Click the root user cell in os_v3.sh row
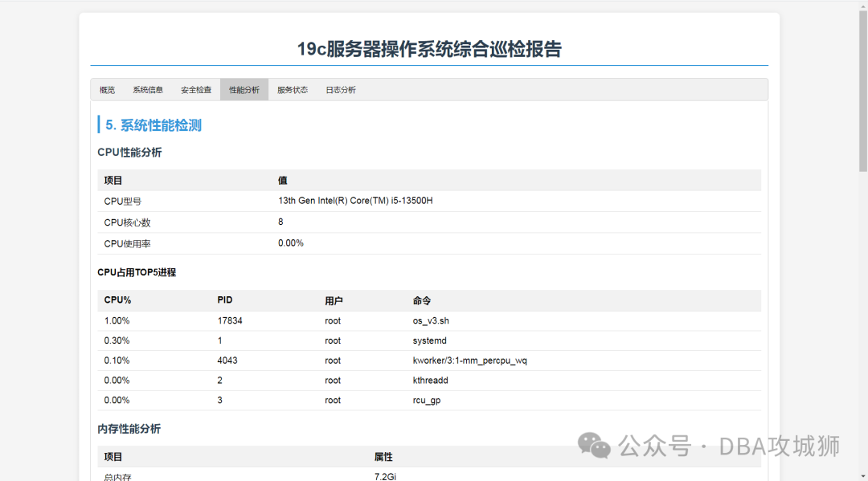Image resolution: width=868 pixels, height=481 pixels. (x=333, y=320)
